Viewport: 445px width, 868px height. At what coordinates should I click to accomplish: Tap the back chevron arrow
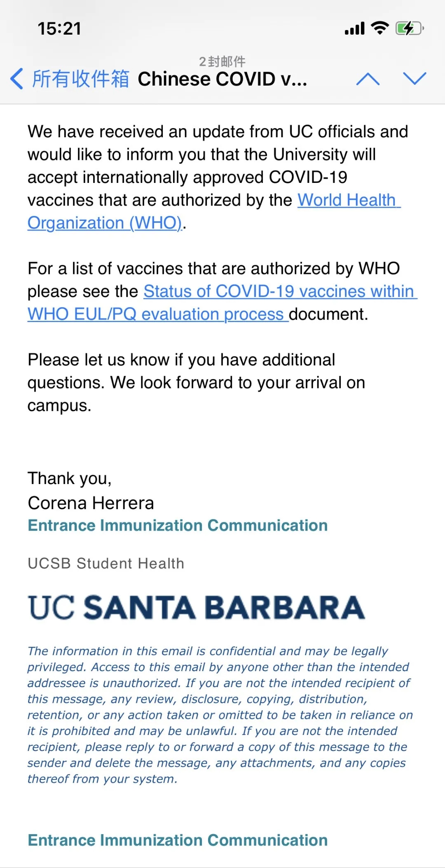coord(17,79)
